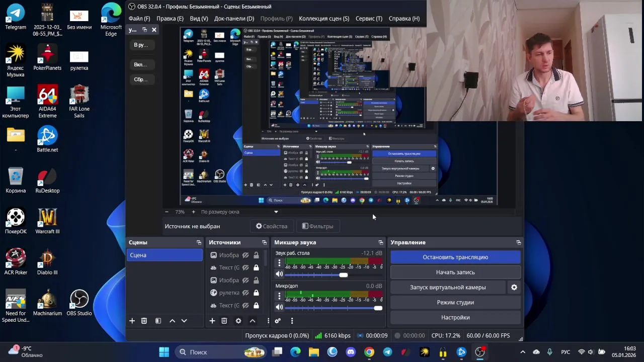Image resolution: width=644 pixels, height=362 pixels.
Task: Open RuDesktop desktop icon
Action: pos(47,180)
